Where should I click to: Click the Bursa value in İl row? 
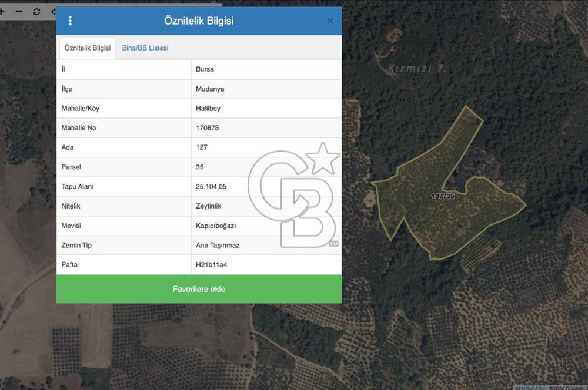(x=205, y=69)
